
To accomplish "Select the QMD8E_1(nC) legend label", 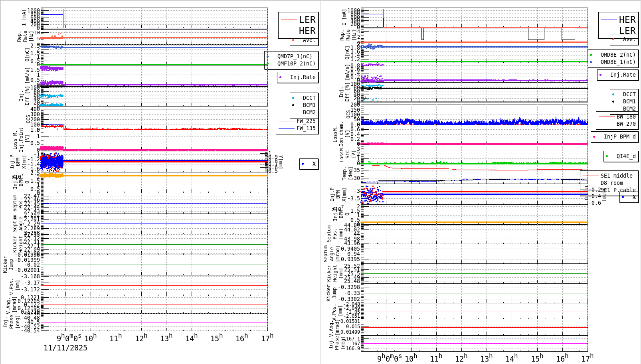I will (x=618, y=62).
